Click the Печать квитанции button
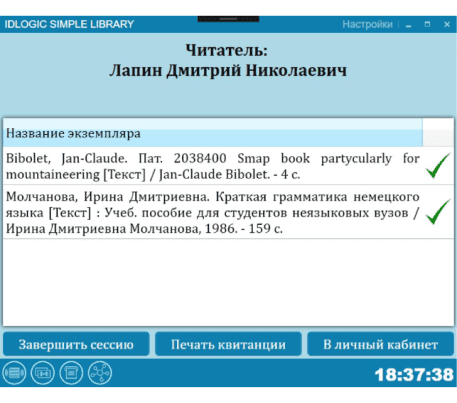 pyautogui.click(x=228, y=344)
